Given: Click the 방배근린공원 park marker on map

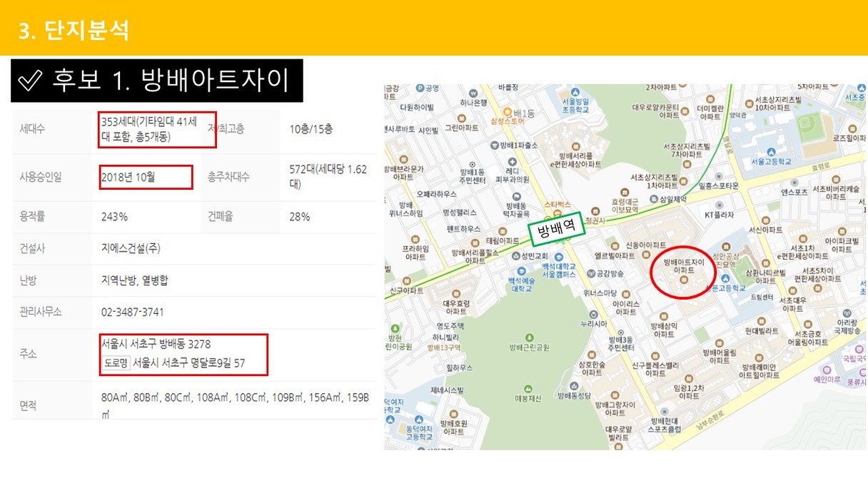Looking at the screenshot, I should tap(528, 337).
